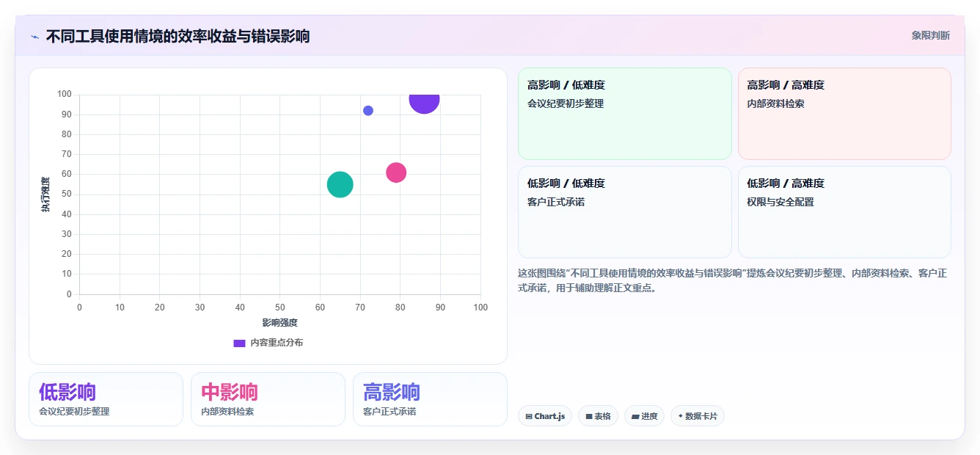Click the Chart.js tag chip
The width and height of the screenshot is (980, 455).
pos(545,416)
